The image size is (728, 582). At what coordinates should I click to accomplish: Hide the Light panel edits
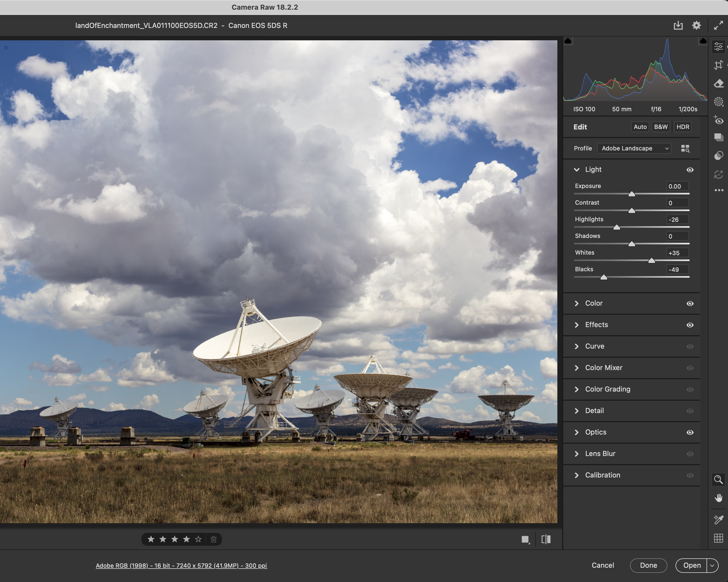[x=690, y=170]
